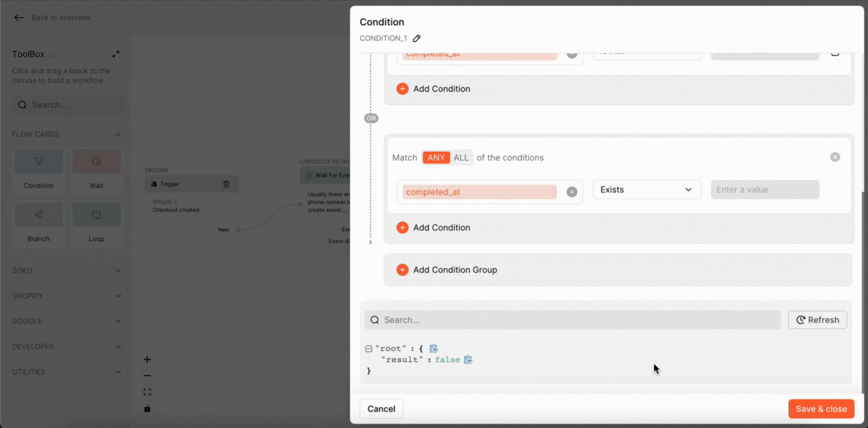Select the Condition flow card
Screen dimensions: 868x428
tap(38, 170)
